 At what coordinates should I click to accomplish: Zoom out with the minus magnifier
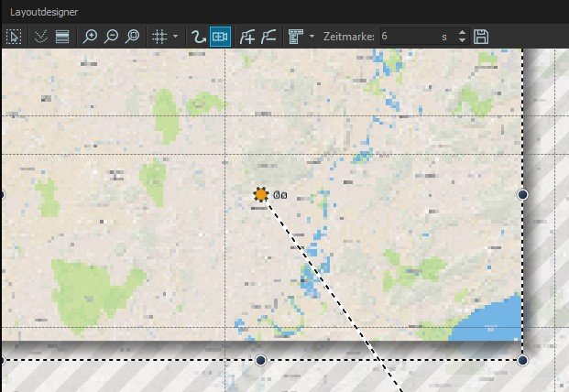(112, 37)
